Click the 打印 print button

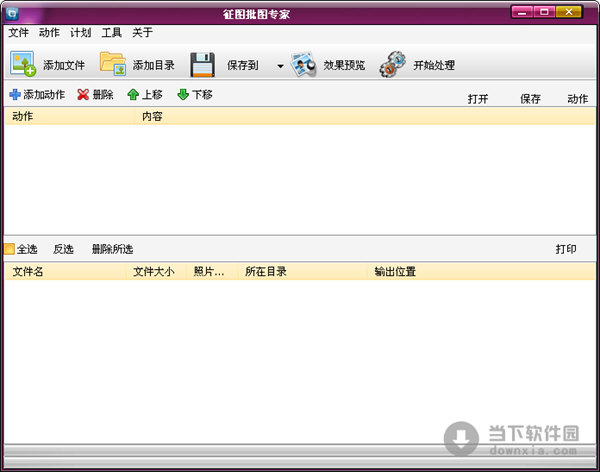566,249
